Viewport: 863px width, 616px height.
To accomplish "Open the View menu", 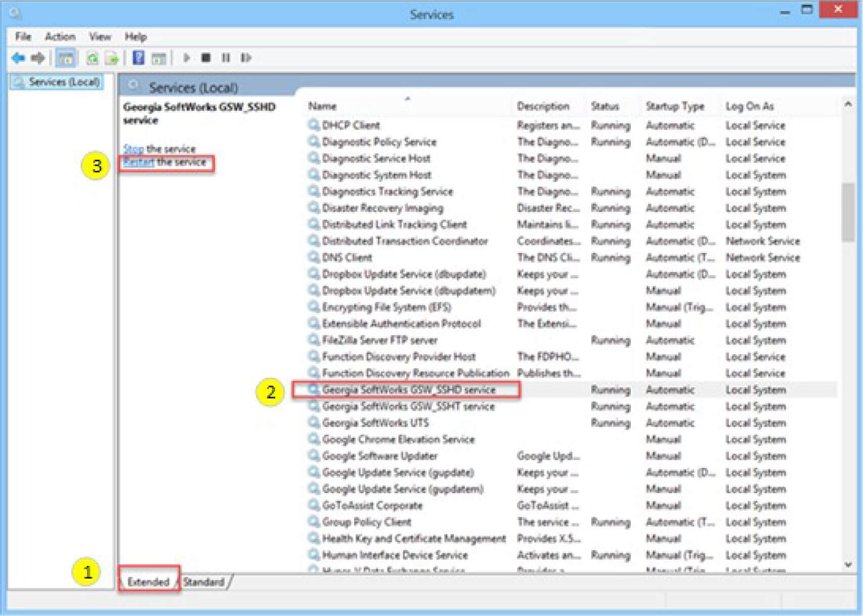I will click(100, 36).
